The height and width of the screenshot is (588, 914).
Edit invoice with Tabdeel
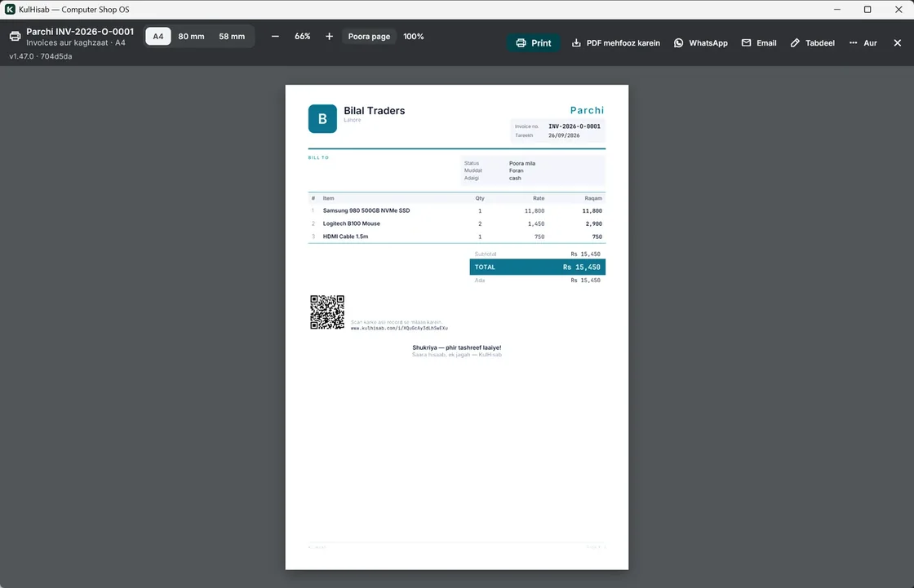point(813,42)
